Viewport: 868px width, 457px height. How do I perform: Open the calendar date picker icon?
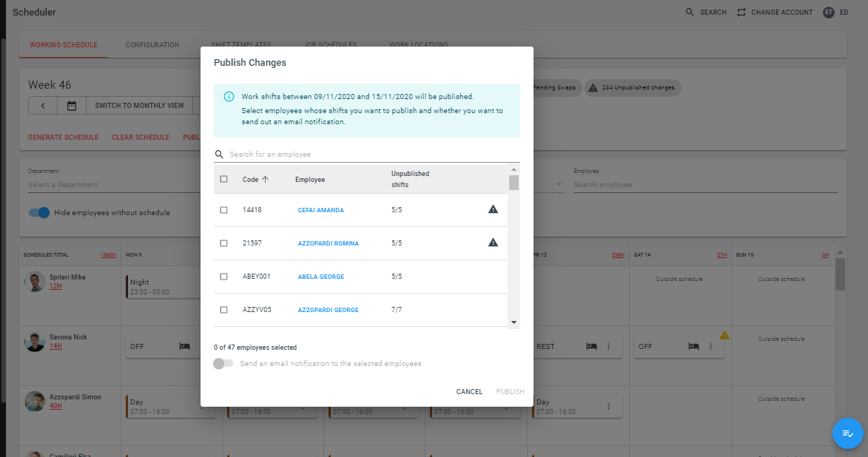click(72, 105)
